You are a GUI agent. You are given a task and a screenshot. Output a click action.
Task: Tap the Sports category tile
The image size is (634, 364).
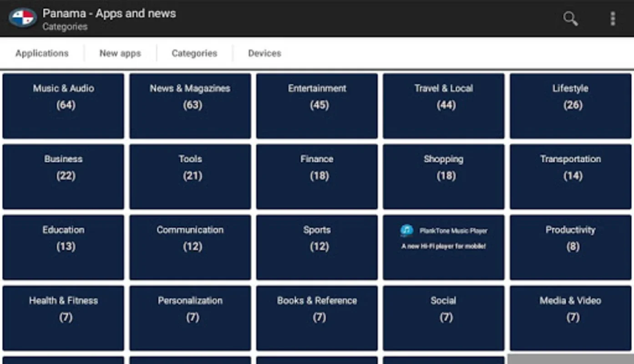pyautogui.click(x=317, y=248)
